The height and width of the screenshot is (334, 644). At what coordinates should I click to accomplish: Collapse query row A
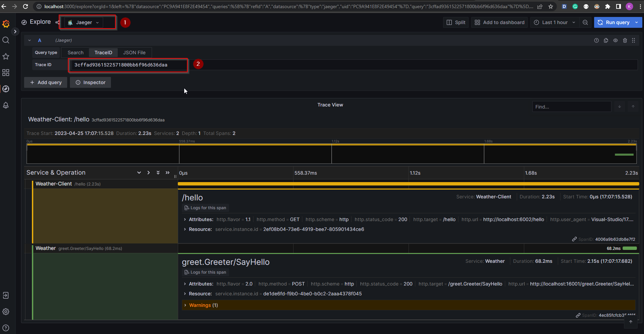pyautogui.click(x=30, y=40)
